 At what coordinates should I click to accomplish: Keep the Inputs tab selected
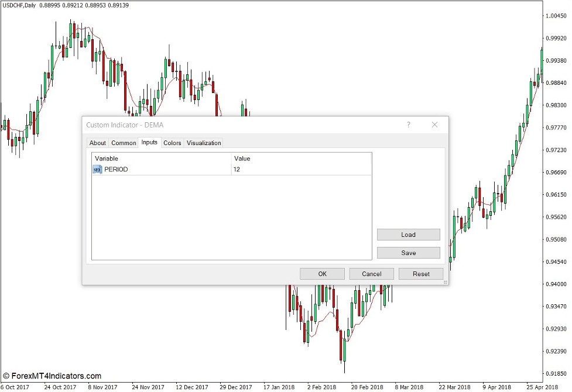click(149, 143)
